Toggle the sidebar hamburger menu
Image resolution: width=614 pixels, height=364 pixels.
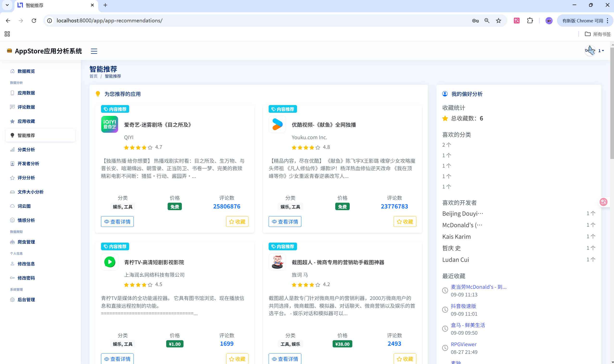94,51
